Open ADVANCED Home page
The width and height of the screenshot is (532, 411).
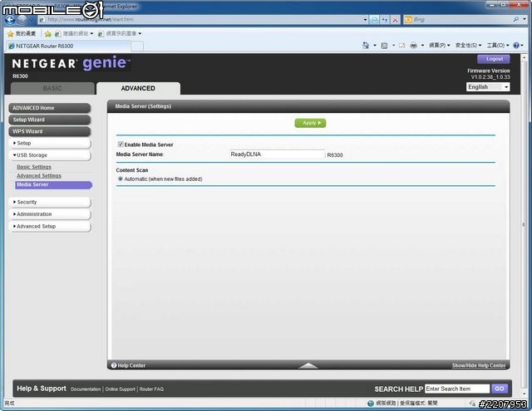pyautogui.click(x=50, y=108)
